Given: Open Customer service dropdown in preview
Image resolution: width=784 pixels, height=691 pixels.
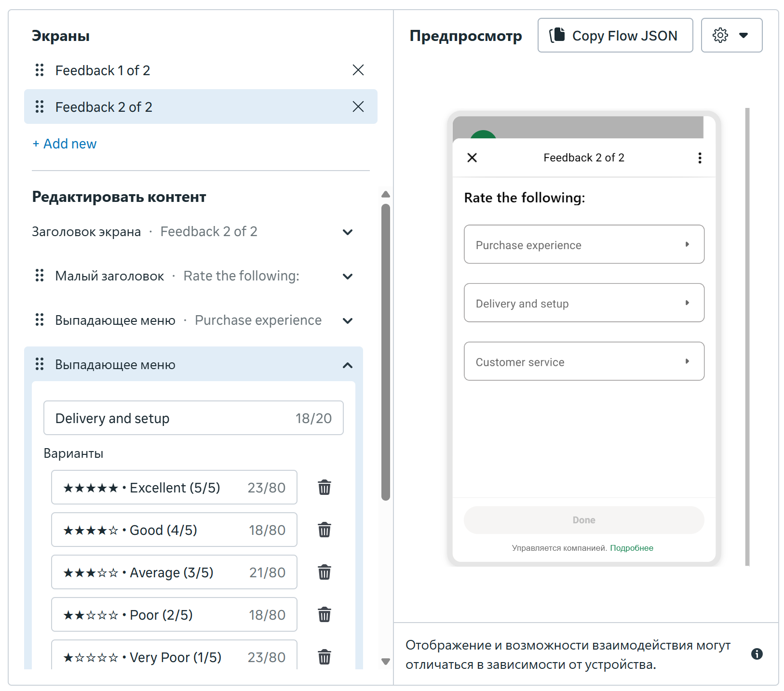Looking at the screenshot, I should [583, 361].
